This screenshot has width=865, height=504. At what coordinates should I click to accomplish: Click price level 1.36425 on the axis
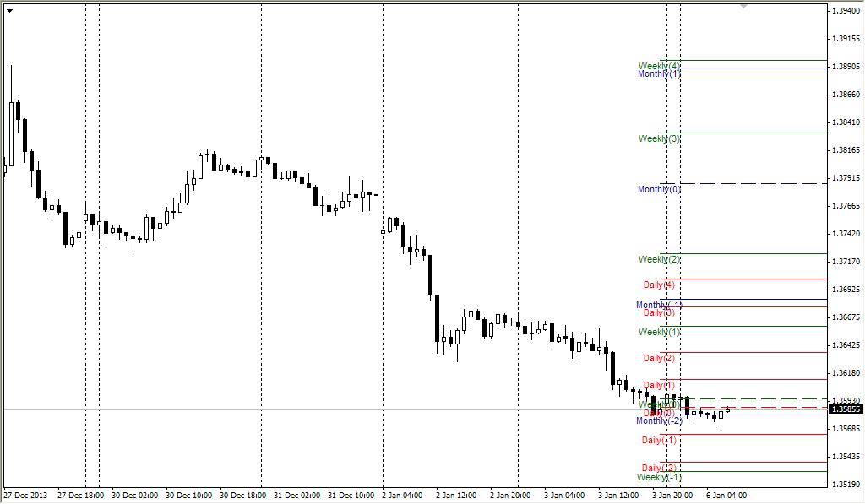tap(846, 345)
